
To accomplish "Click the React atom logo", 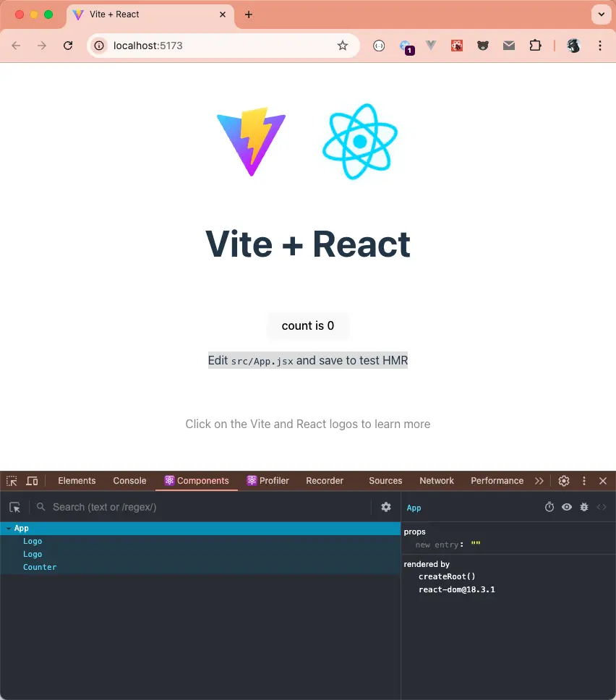I will pyautogui.click(x=360, y=142).
